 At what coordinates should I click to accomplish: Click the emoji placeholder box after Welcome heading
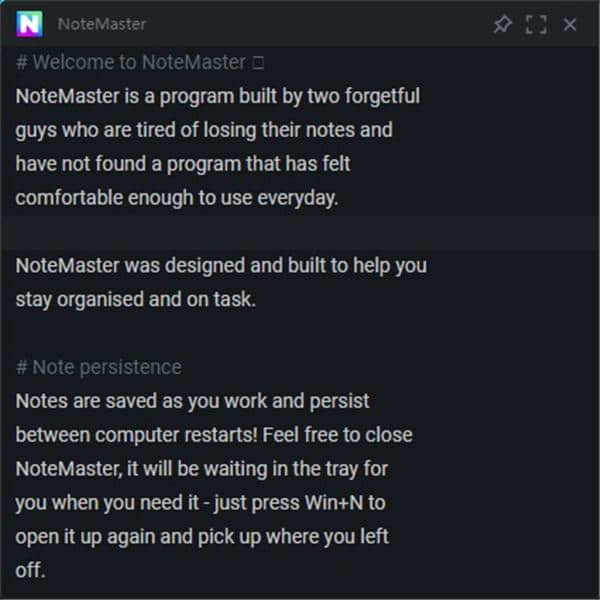pyautogui.click(x=259, y=63)
